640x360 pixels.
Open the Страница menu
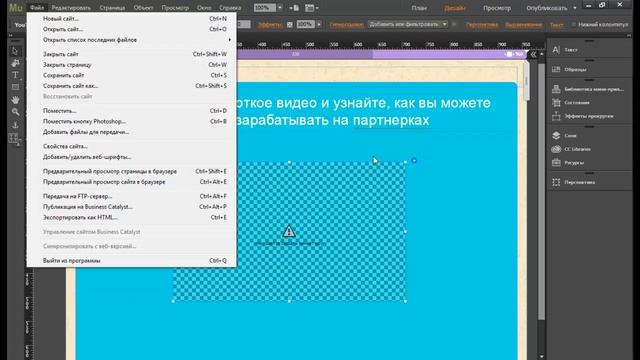coord(112,8)
